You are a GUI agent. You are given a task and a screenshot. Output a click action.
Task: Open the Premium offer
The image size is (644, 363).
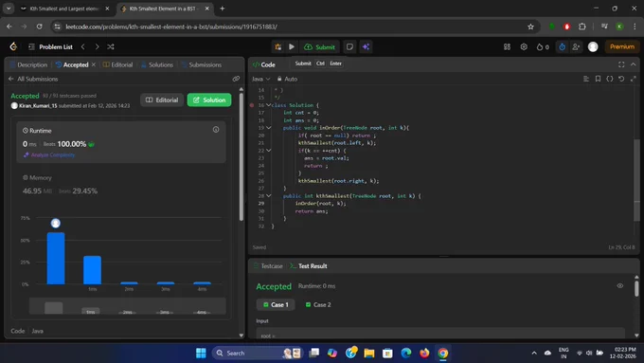(622, 46)
